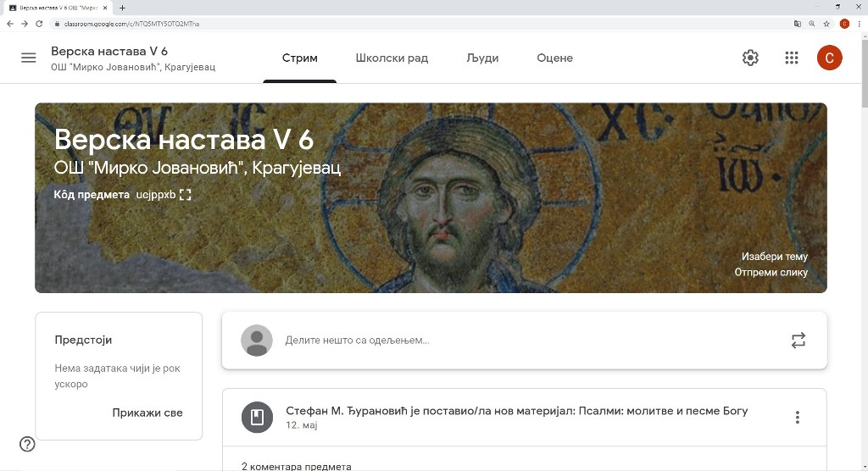This screenshot has height=471, width=868.
Task: Open the browser translate icon
Action: [x=797, y=24]
